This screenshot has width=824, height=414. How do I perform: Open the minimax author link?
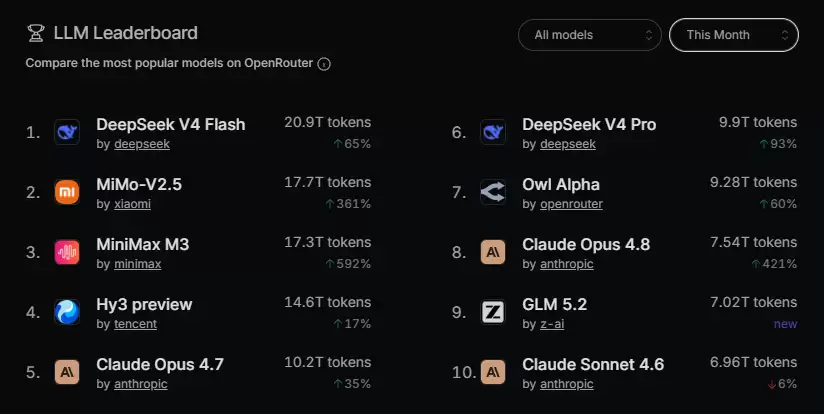point(138,264)
